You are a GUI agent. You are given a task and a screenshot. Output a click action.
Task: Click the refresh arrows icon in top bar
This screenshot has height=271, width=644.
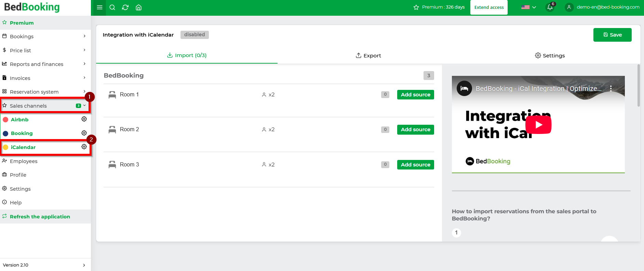(125, 8)
